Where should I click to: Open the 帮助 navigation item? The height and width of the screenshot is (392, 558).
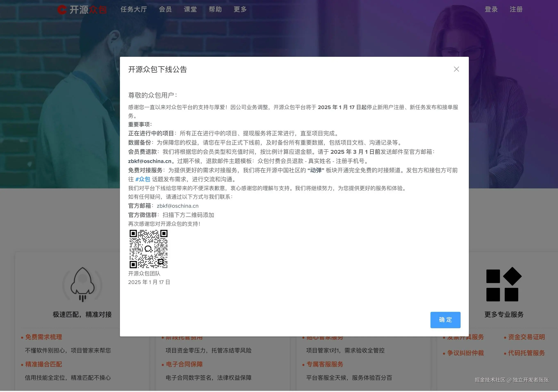coord(215,9)
